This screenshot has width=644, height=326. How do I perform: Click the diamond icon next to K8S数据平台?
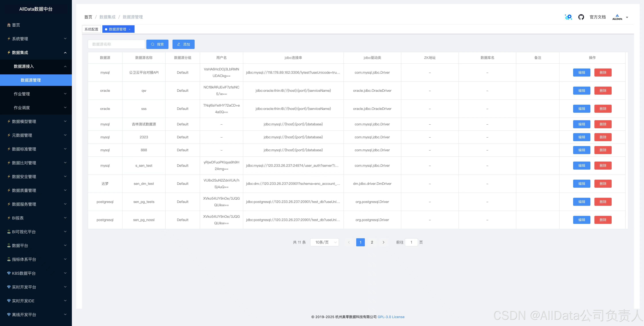point(9,273)
